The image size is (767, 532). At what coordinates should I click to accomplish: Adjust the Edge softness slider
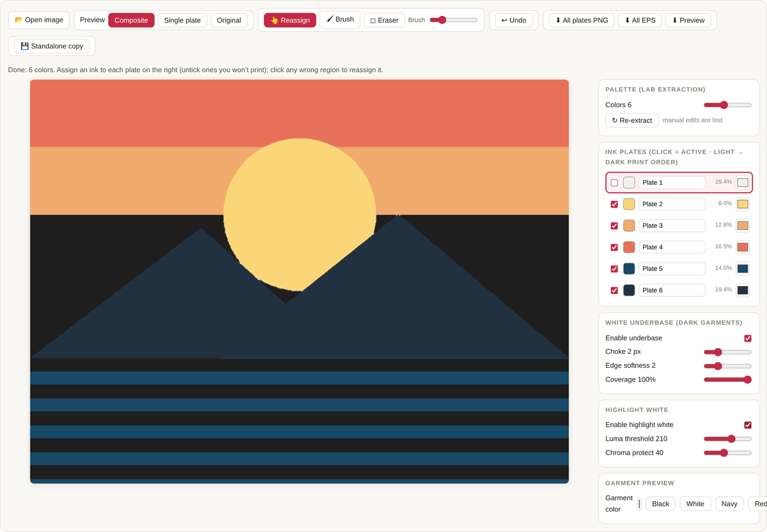click(x=727, y=366)
